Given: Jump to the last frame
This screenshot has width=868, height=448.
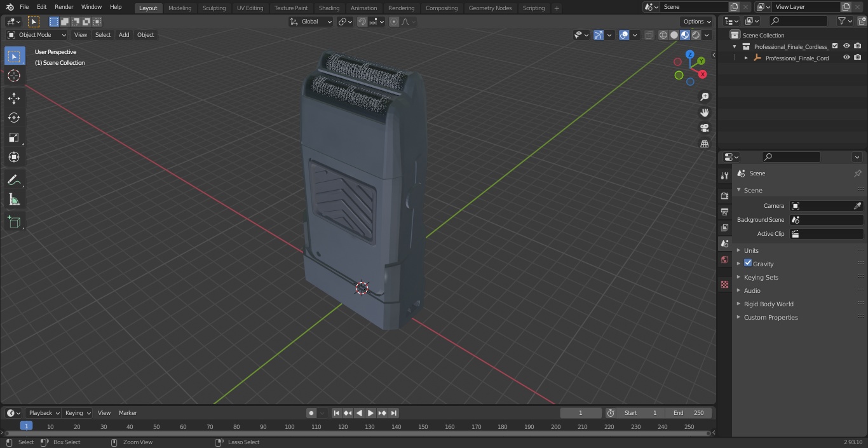Looking at the screenshot, I should (x=393, y=413).
